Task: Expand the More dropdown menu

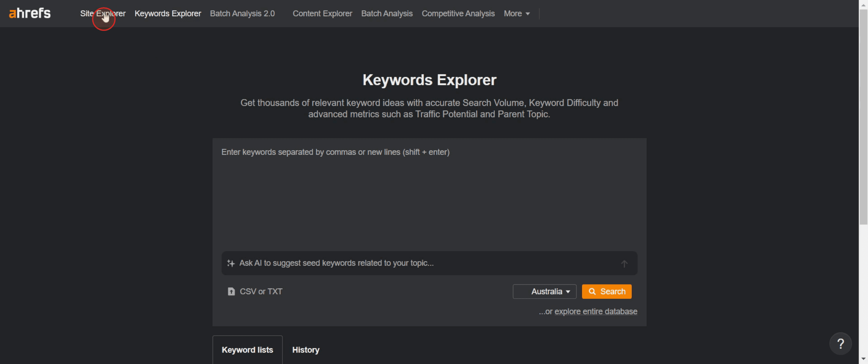Action: (517, 13)
